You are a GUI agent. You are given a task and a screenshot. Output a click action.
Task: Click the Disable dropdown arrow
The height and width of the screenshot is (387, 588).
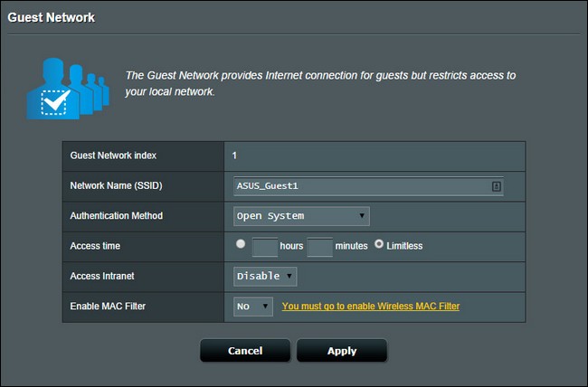pyautogui.click(x=289, y=276)
